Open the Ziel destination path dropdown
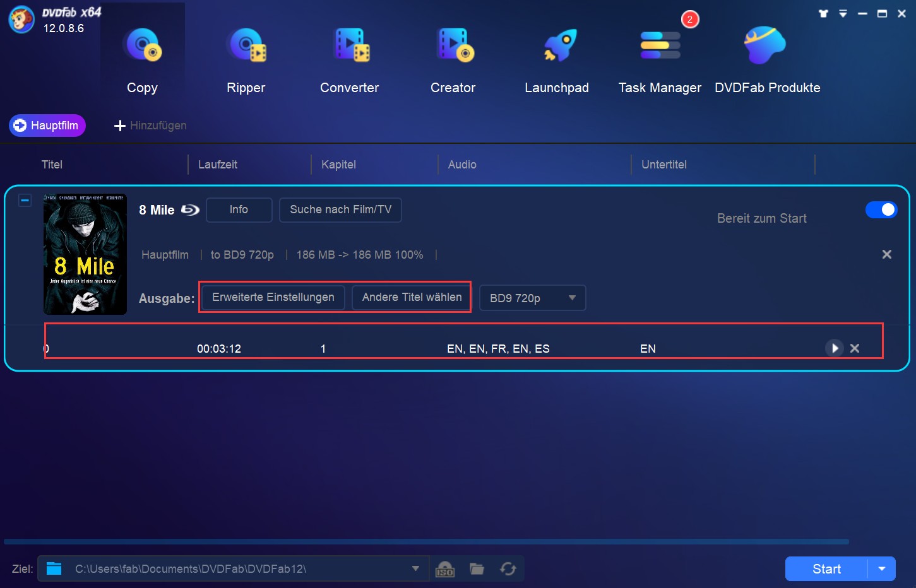This screenshot has height=588, width=916. pos(415,568)
